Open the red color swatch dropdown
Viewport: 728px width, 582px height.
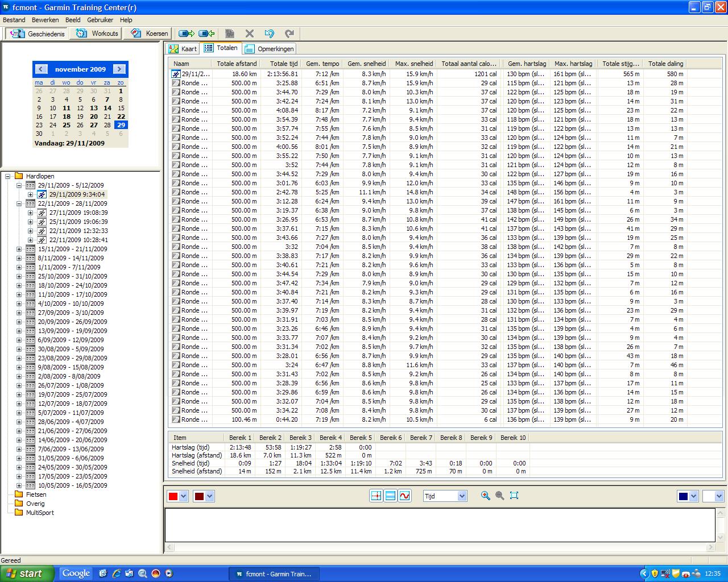point(183,496)
